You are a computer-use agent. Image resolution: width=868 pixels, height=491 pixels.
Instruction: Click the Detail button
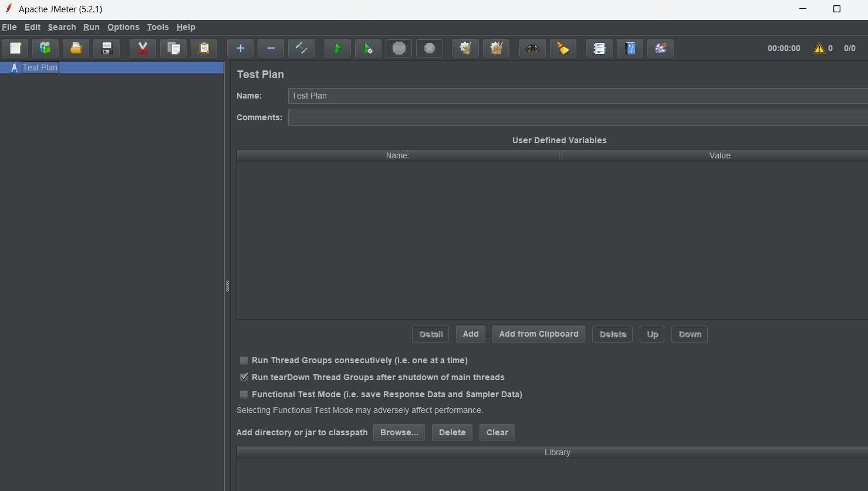point(431,334)
